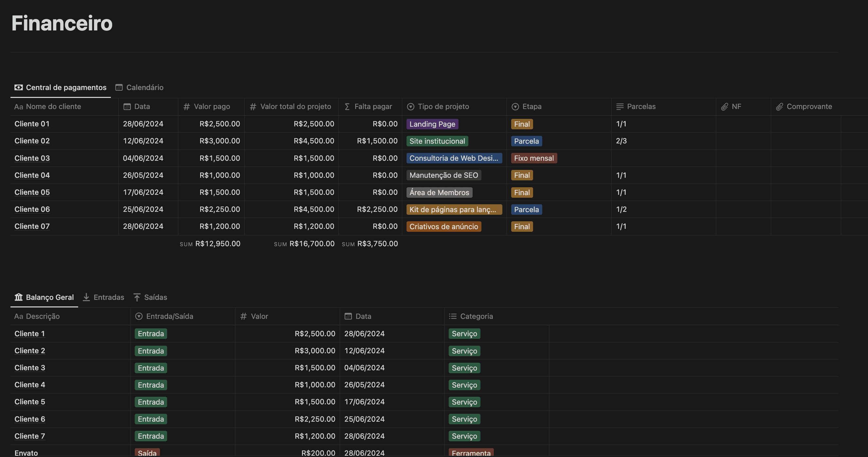Click the bank icon on Balanço Geral tab
This screenshot has width=868, height=457.
pos(19,297)
